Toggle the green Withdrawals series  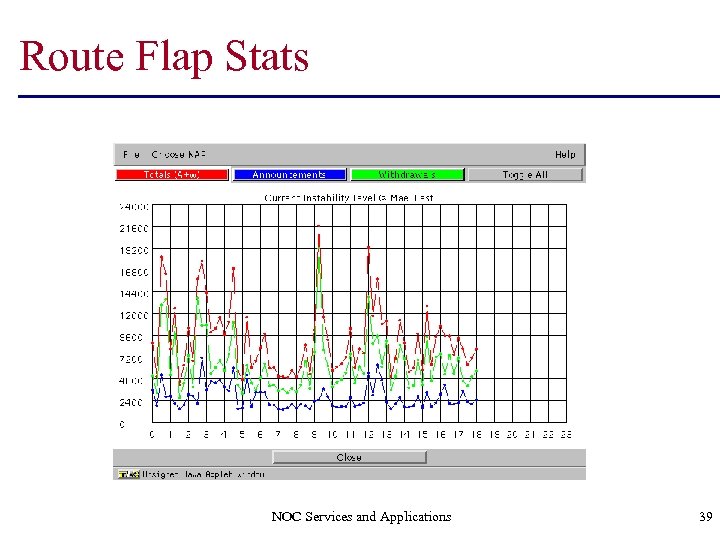(408, 174)
